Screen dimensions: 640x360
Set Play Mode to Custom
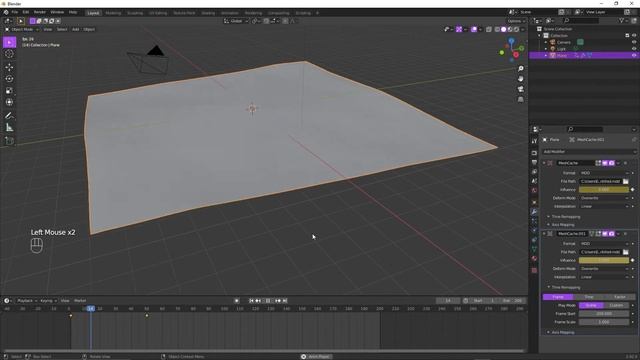(616, 305)
